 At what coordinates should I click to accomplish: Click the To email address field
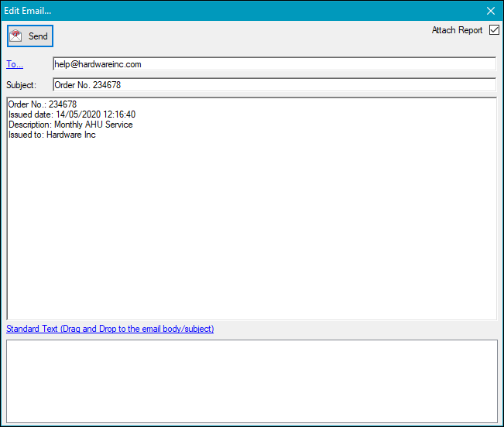pos(275,64)
